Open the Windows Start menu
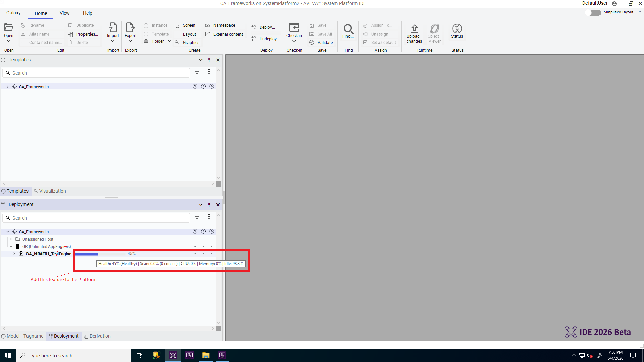 tap(8, 355)
